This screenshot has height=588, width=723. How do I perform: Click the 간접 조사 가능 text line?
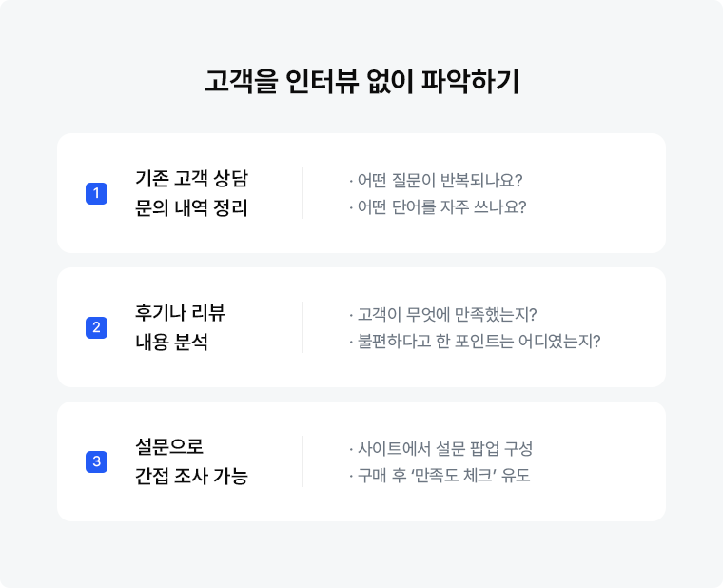tap(191, 476)
